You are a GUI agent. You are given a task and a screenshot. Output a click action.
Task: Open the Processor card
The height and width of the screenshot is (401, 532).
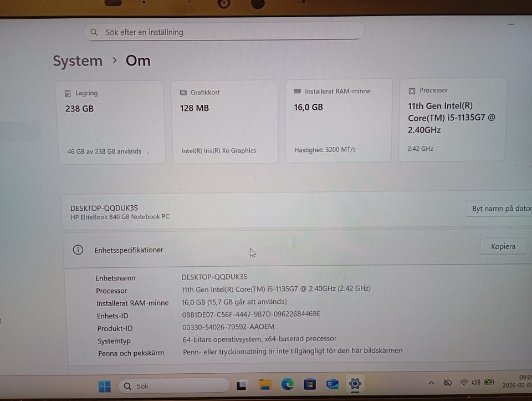452,119
